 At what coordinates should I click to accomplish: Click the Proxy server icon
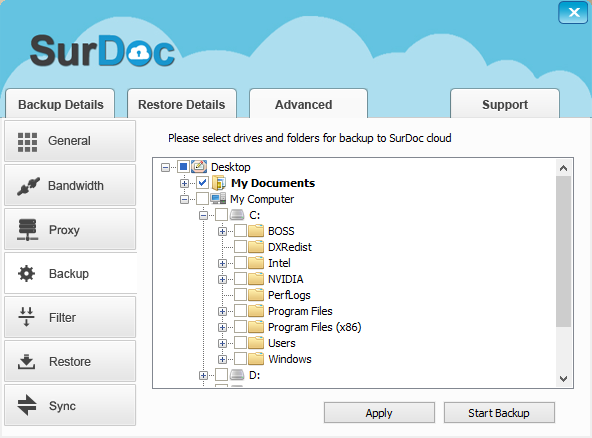27,230
